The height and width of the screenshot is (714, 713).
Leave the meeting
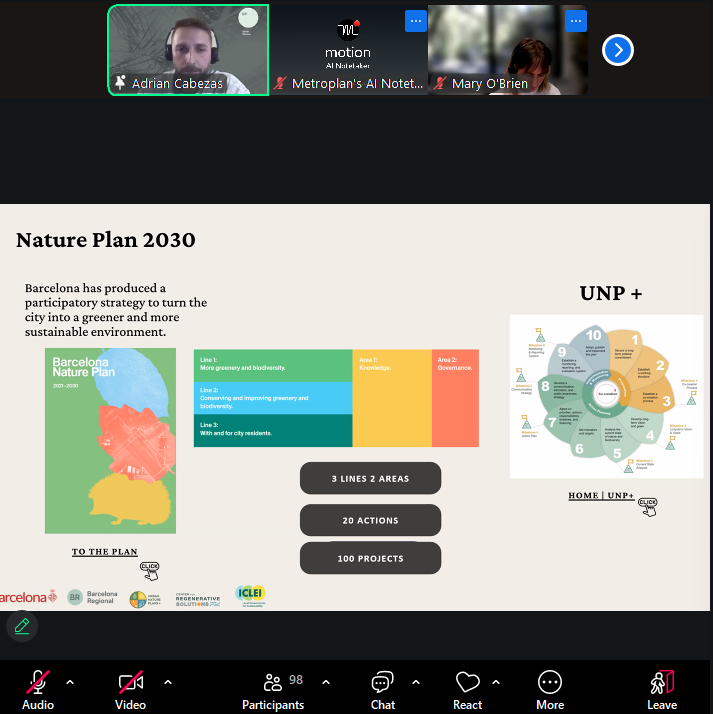click(661, 688)
